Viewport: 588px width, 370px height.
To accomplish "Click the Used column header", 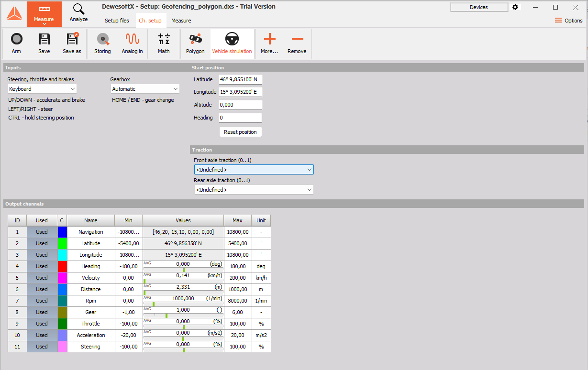I will coord(42,220).
